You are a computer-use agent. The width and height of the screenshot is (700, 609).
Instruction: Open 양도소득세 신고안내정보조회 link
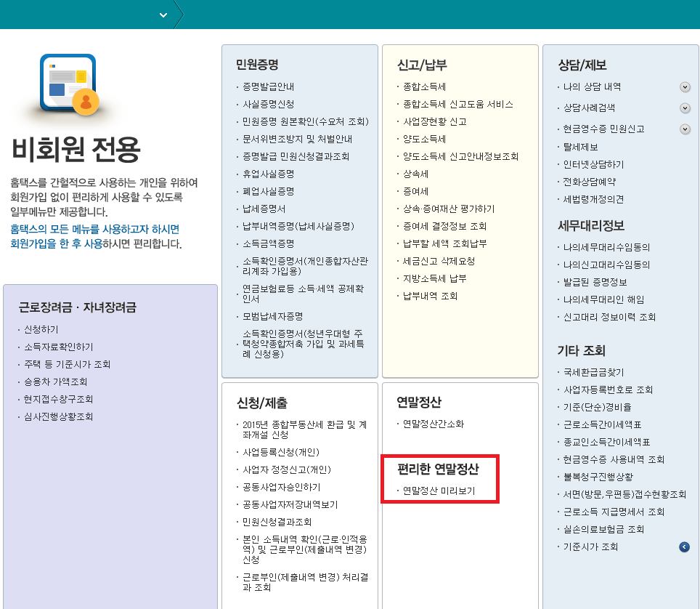(461, 155)
